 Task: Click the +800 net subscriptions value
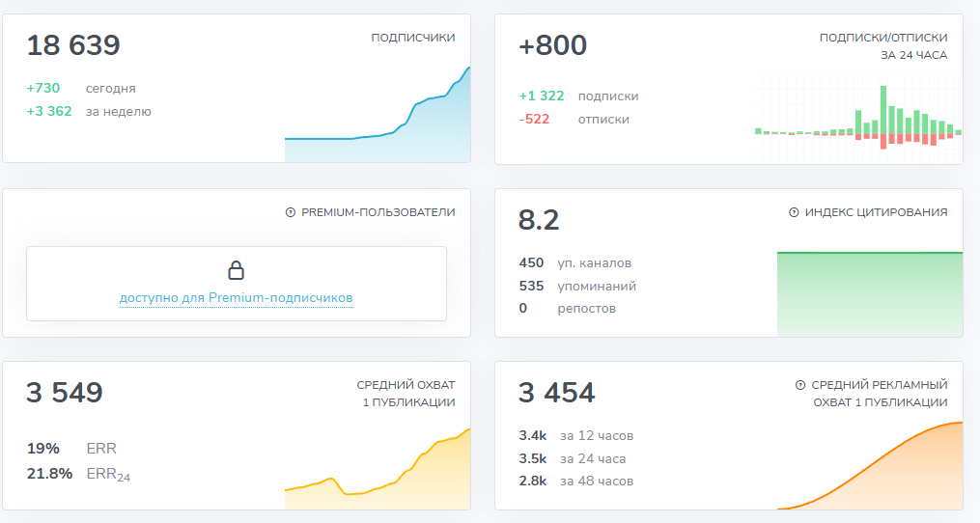(552, 45)
